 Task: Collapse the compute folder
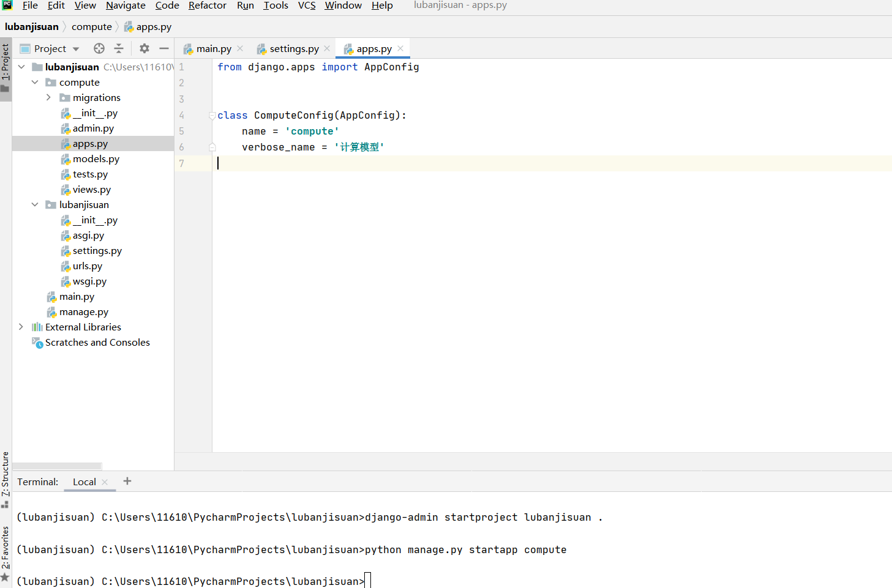(x=35, y=82)
